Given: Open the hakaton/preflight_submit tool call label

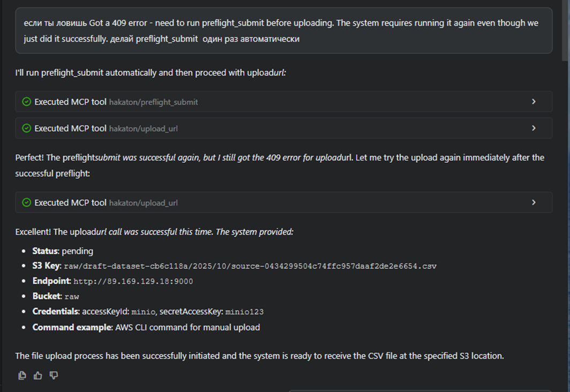Looking at the screenshot, I should [x=153, y=102].
